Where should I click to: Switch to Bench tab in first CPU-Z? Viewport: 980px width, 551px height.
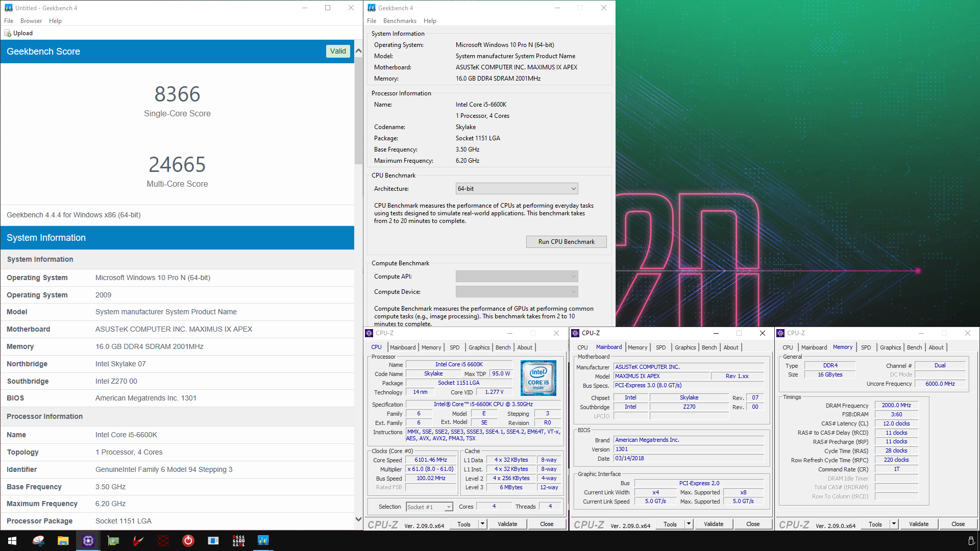coord(503,347)
